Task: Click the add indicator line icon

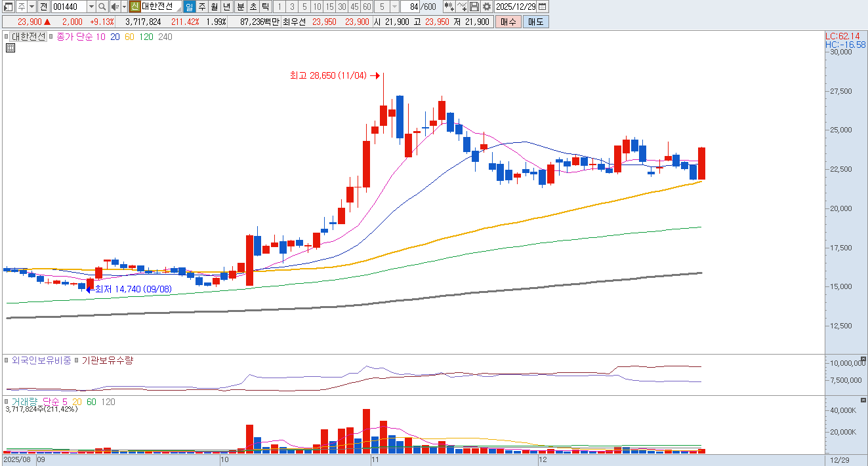Action: [x=461, y=7]
